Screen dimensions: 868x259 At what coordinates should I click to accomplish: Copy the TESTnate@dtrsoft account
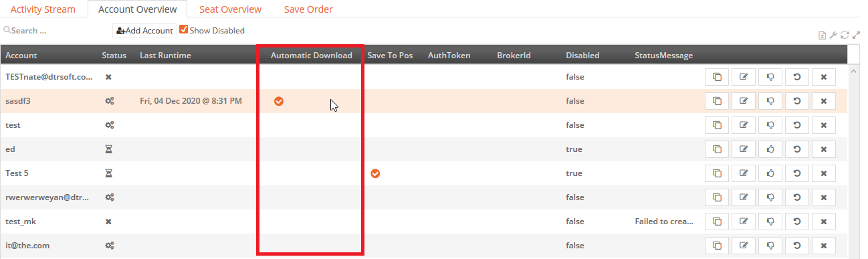(717, 77)
